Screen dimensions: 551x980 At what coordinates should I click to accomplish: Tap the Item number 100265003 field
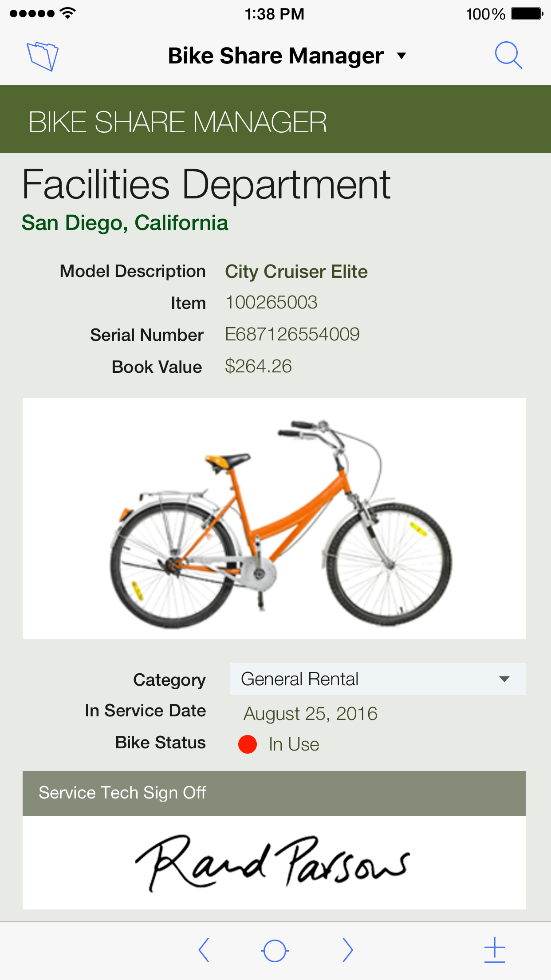[272, 303]
